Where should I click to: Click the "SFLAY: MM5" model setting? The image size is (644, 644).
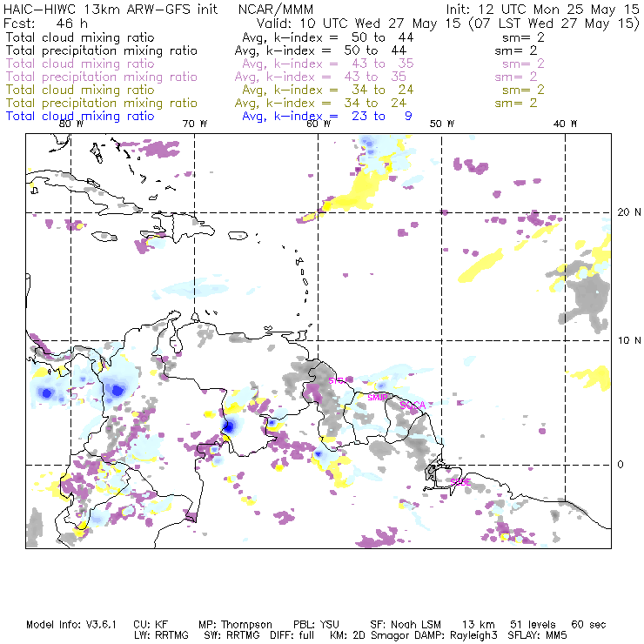[x=537, y=635]
